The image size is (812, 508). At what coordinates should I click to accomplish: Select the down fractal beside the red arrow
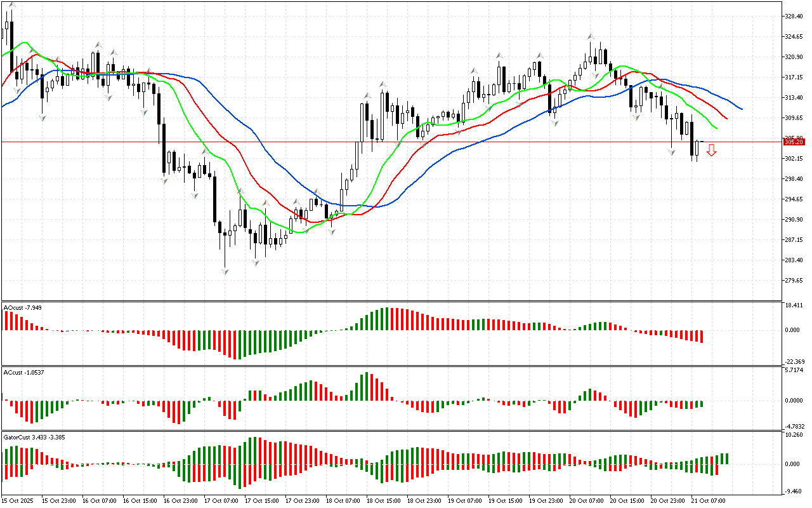click(x=672, y=152)
